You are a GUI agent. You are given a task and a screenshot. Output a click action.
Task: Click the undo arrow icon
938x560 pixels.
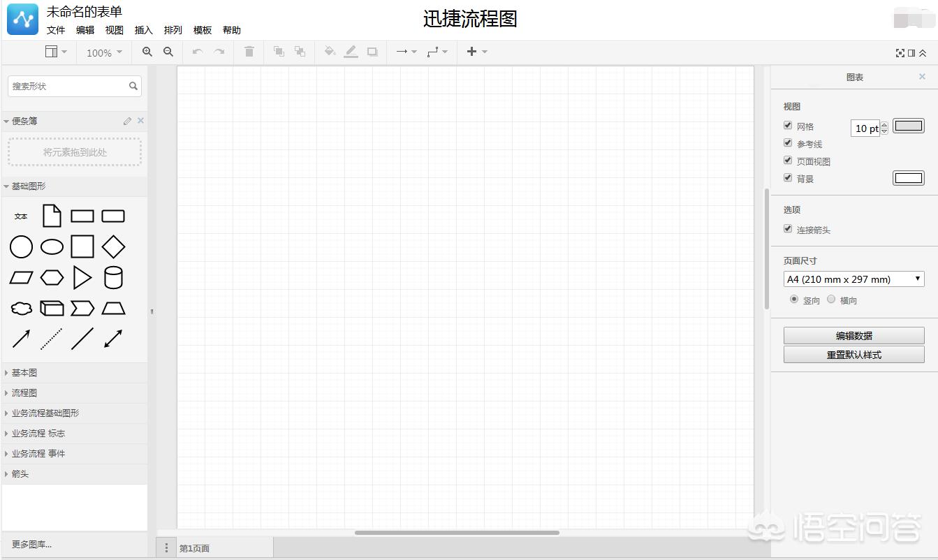tap(198, 52)
